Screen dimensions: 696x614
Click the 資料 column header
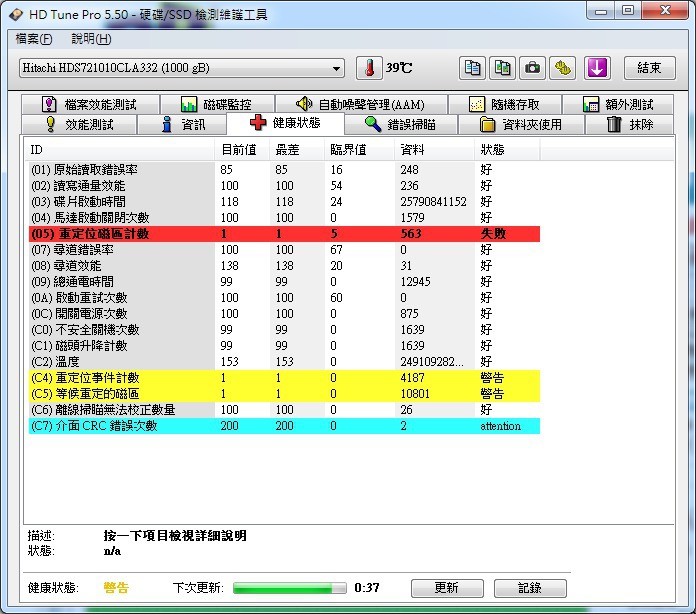[x=435, y=150]
